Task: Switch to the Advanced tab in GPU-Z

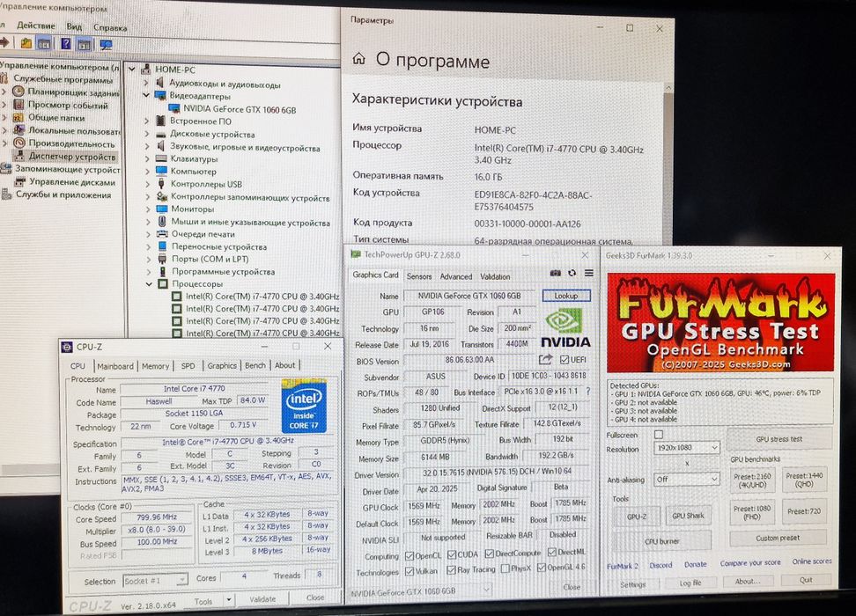Action: (456, 276)
